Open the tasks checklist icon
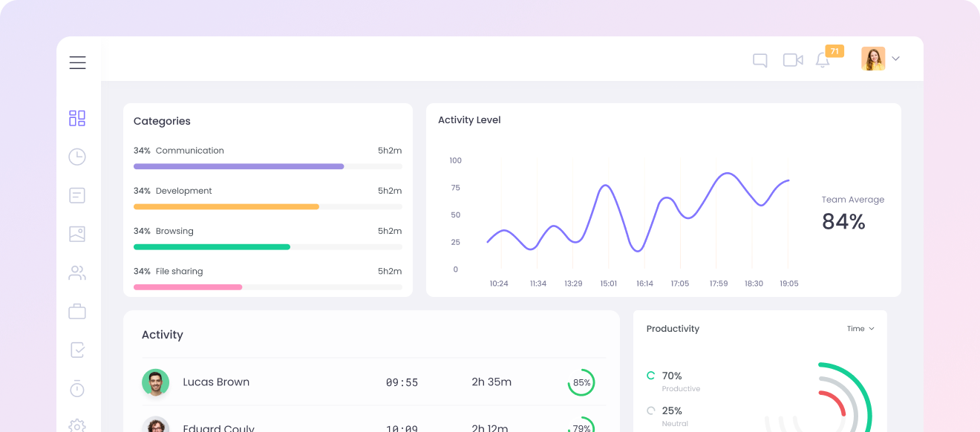 coord(76,350)
